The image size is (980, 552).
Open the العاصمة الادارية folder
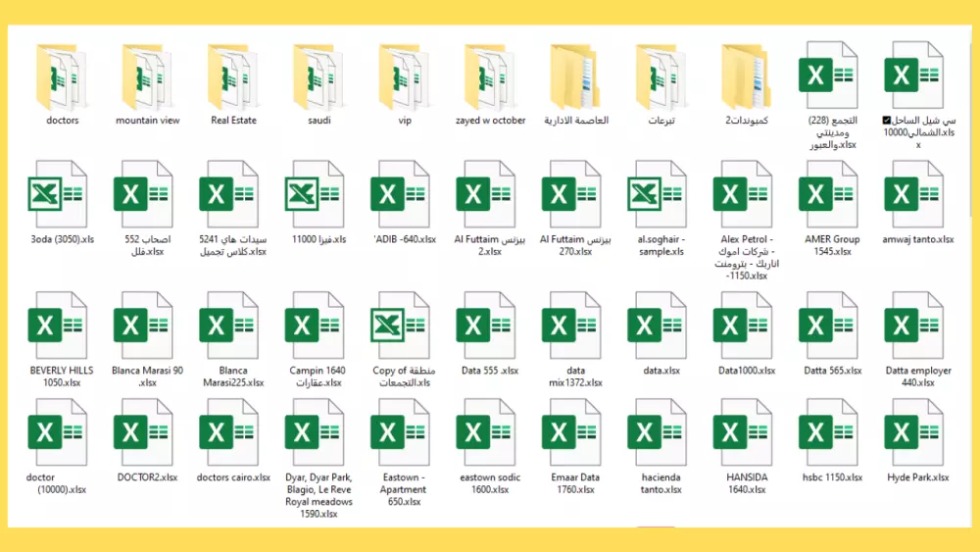pyautogui.click(x=574, y=76)
